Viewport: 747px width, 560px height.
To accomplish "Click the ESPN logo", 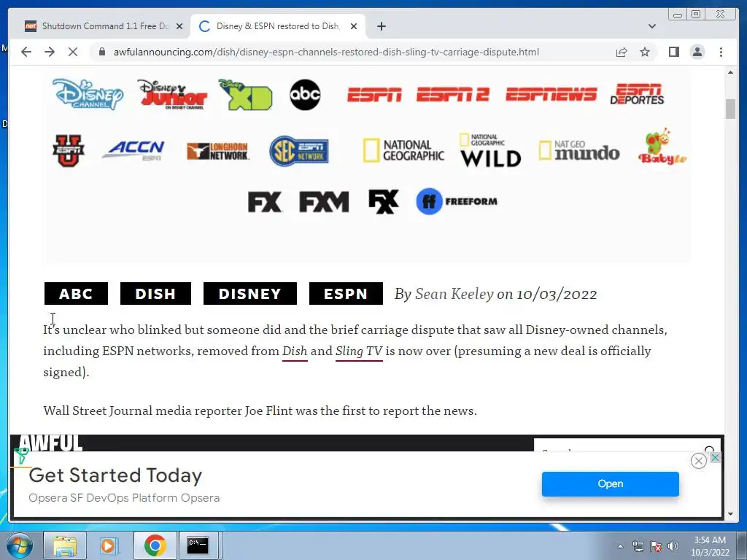I will point(374,95).
